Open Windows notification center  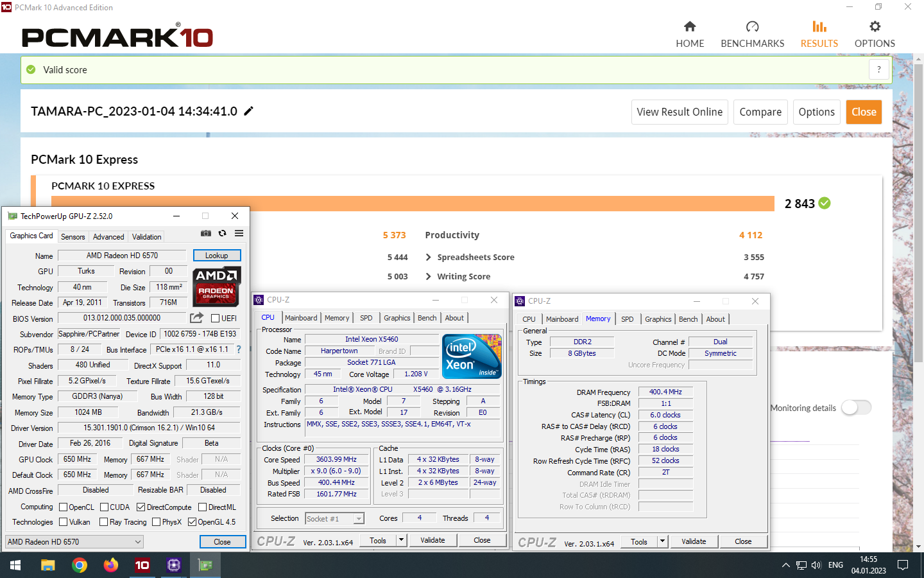903,565
